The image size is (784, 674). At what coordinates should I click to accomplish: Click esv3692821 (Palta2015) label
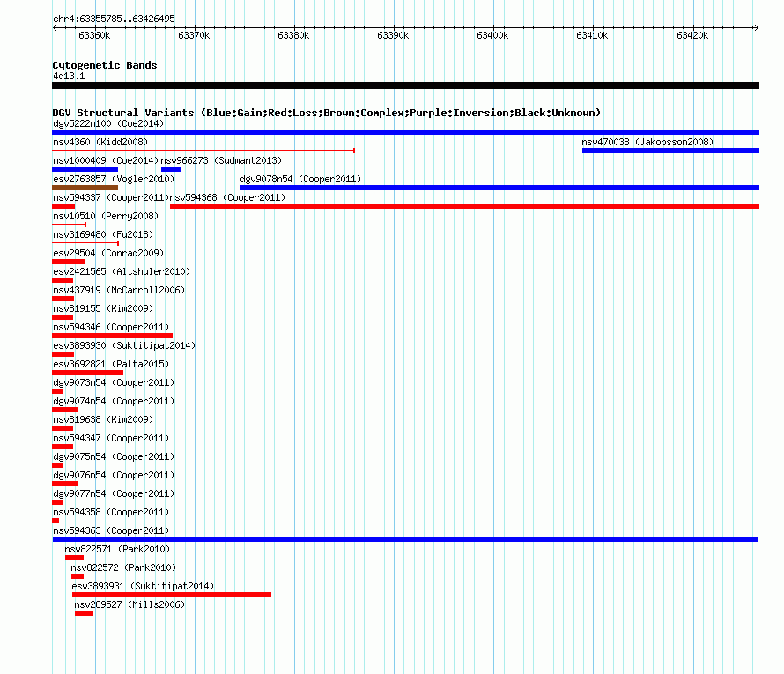(x=111, y=364)
